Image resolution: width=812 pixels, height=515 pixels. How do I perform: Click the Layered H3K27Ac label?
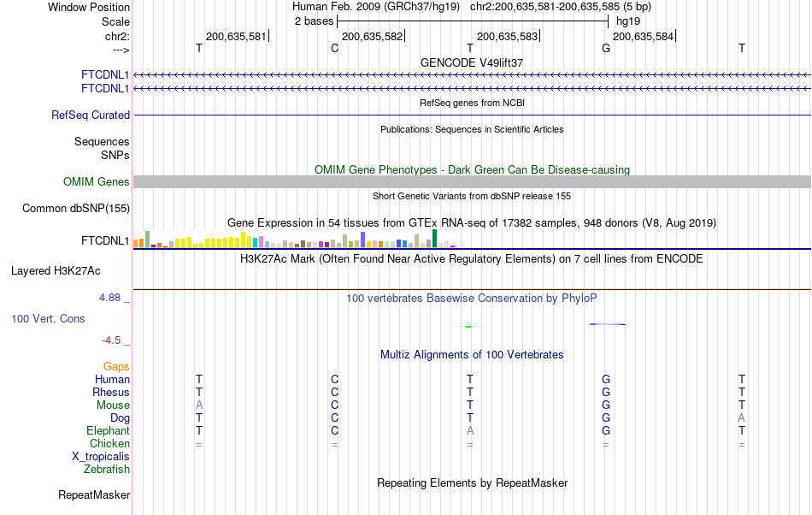(56, 271)
